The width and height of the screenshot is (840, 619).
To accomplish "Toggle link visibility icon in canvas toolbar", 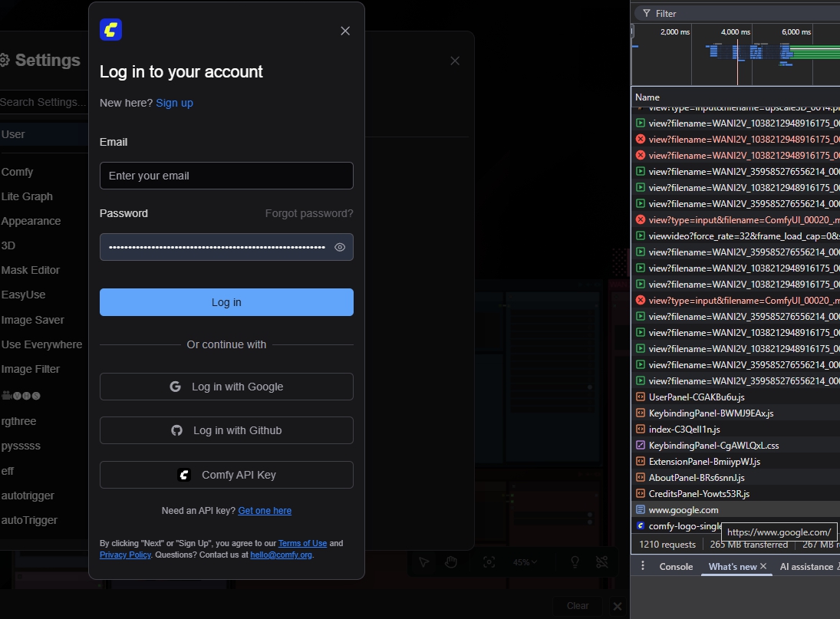I will pyautogui.click(x=602, y=561).
